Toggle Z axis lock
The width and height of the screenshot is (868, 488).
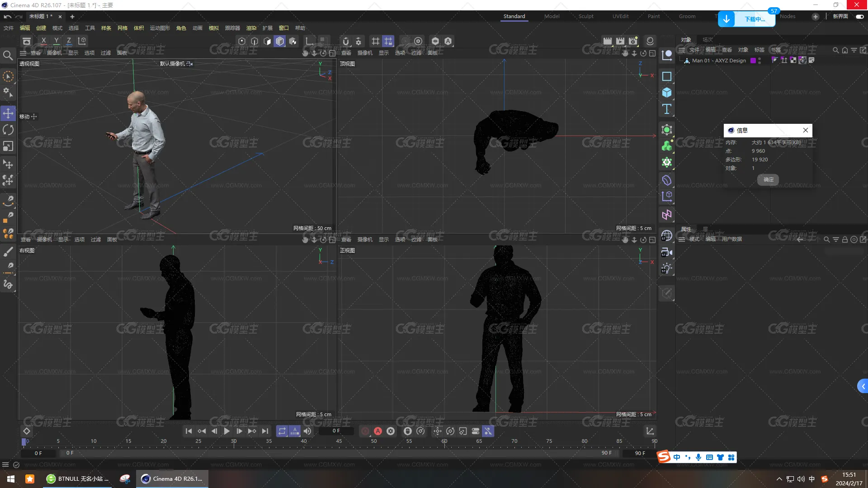(x=69, y=41)
